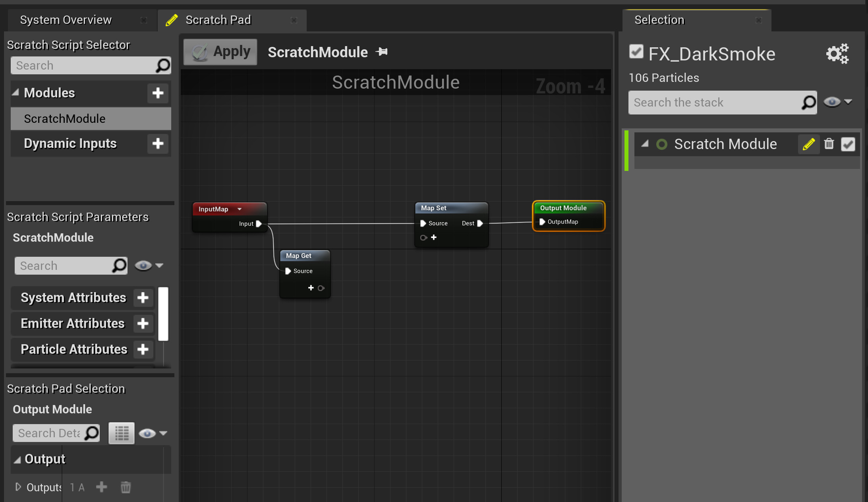868x502 pixels.
Task: Select the Selection panel tab
Action: (659, 20)
